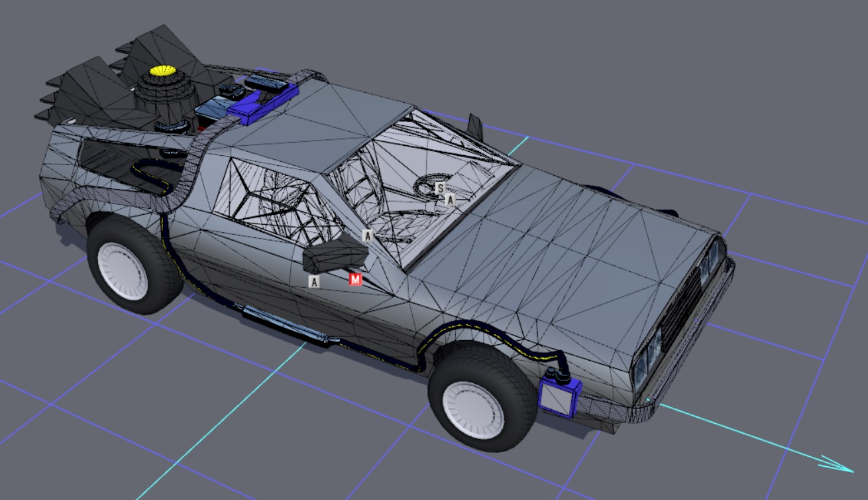Viewport: 868px width, 500px height.
Task: Select the A marker below the side mirror
Action: (x=315, y=282)
